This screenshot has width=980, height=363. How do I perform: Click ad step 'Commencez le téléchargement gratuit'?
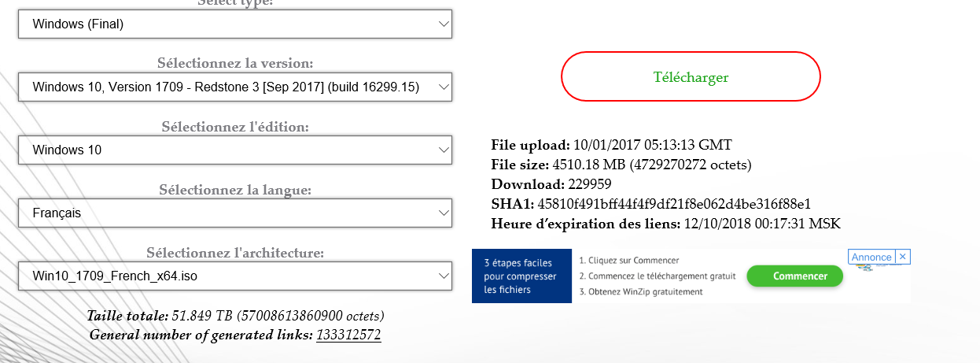(658, 276)
